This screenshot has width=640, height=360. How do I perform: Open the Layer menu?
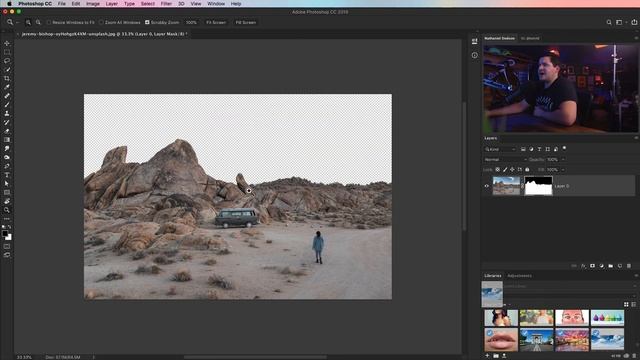(111, 4)
